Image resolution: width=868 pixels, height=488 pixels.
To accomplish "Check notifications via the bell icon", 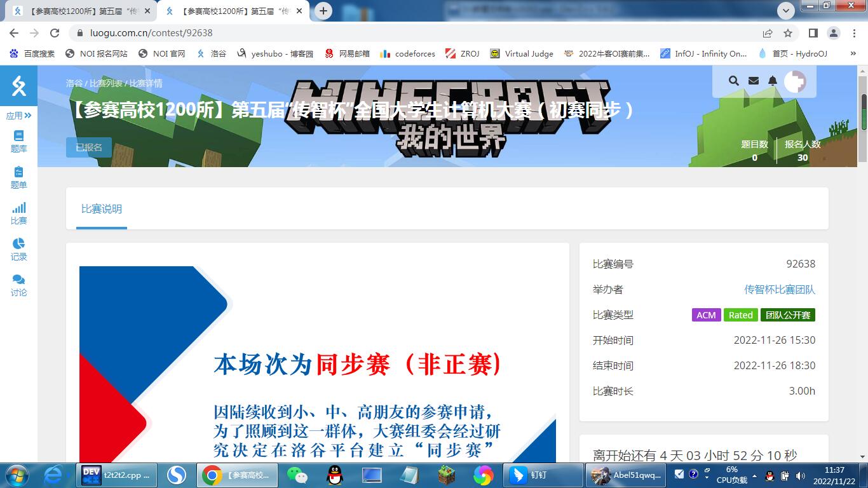I will pyautogui.click(x=773, y=81).
